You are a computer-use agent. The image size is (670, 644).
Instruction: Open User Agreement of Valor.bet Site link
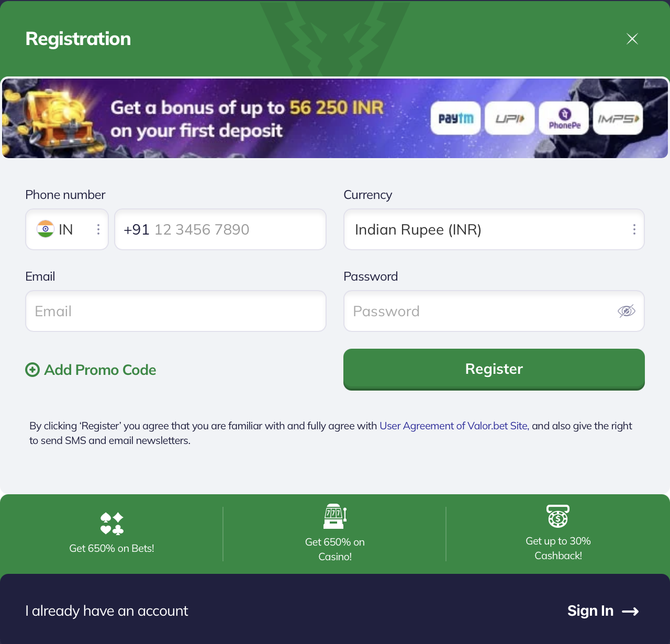(x=453, y=426)
